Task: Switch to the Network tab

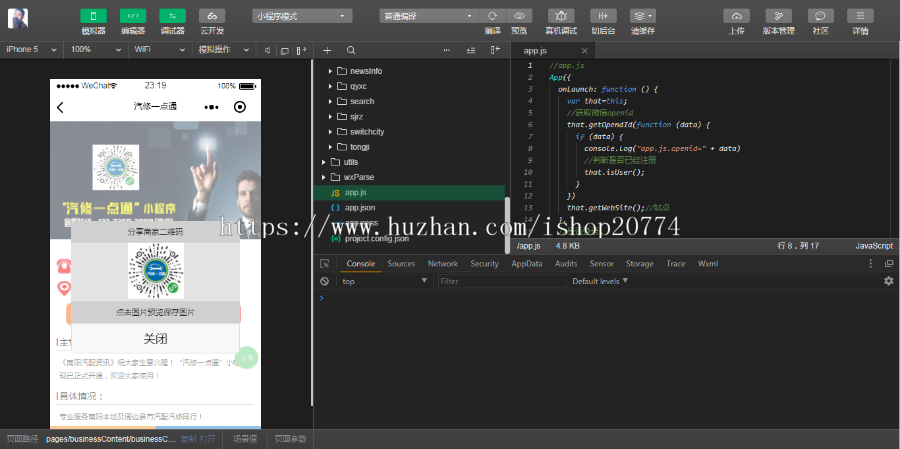Action: point(442,264)
